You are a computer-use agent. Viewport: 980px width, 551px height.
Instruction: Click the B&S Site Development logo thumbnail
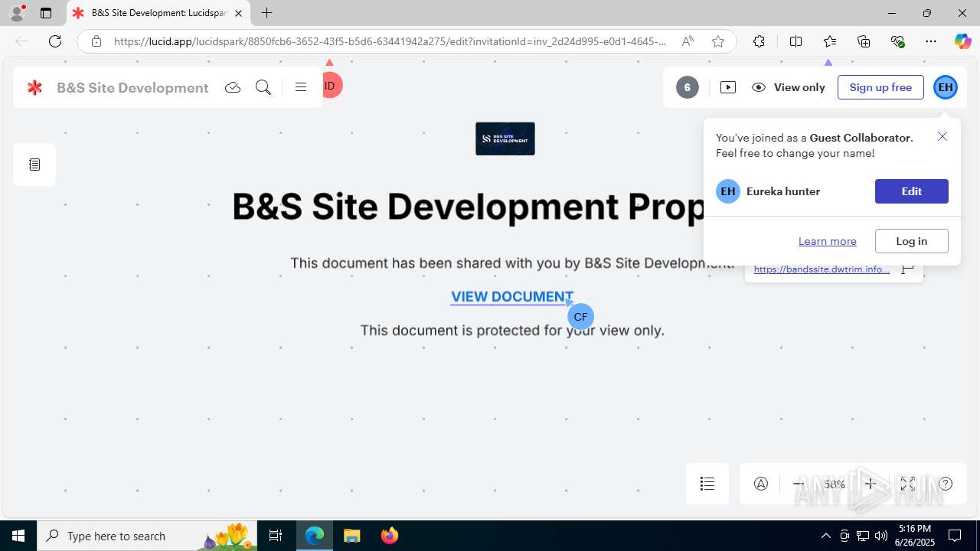[x=505, y=139]
